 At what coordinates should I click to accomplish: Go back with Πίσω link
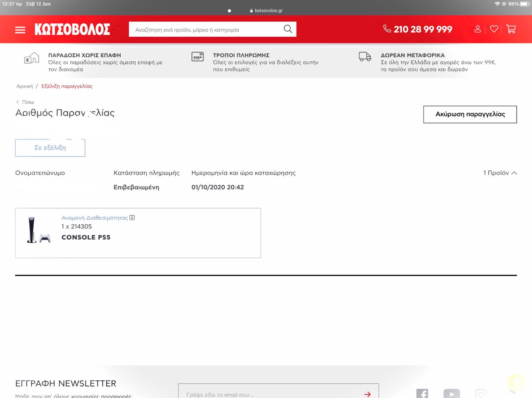25,102
